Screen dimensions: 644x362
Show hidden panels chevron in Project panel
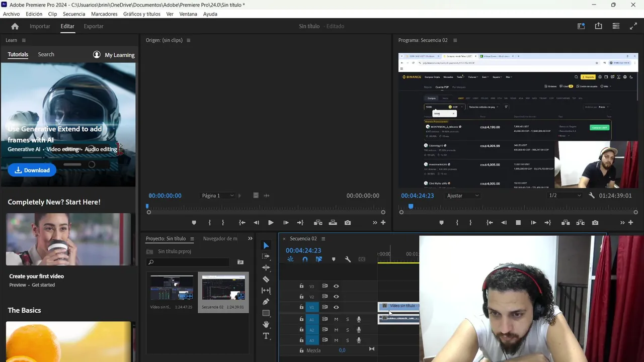250,239
